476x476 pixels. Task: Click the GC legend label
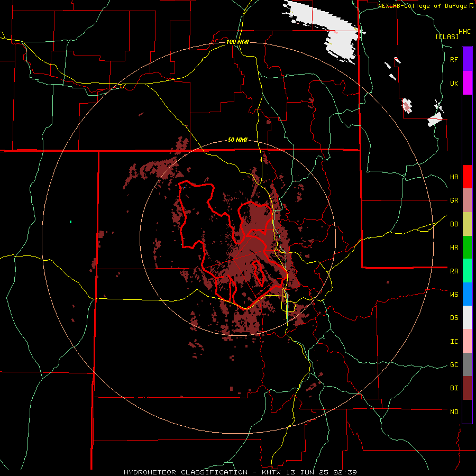coord(454,364)
